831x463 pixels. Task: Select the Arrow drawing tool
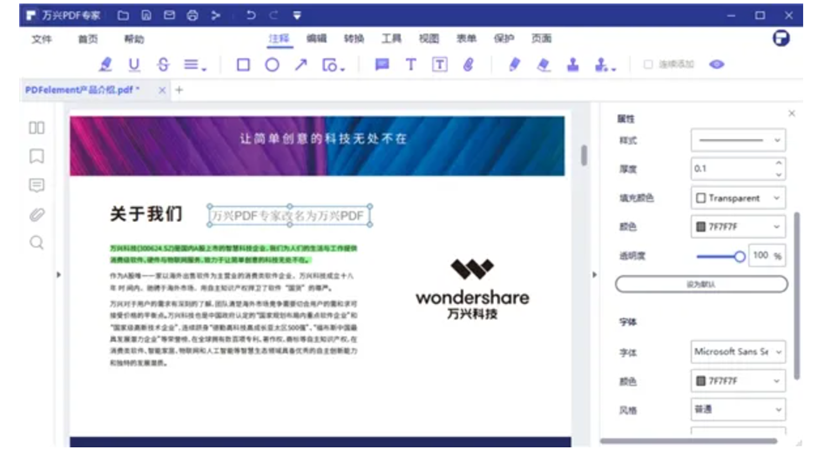(301, 65)
